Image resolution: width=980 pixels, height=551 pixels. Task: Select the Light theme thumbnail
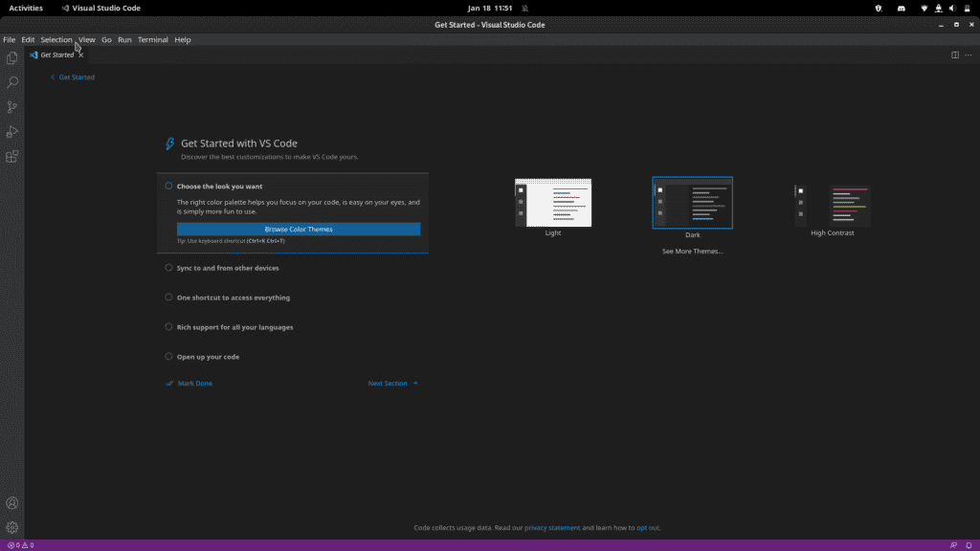tap(553, 202)
